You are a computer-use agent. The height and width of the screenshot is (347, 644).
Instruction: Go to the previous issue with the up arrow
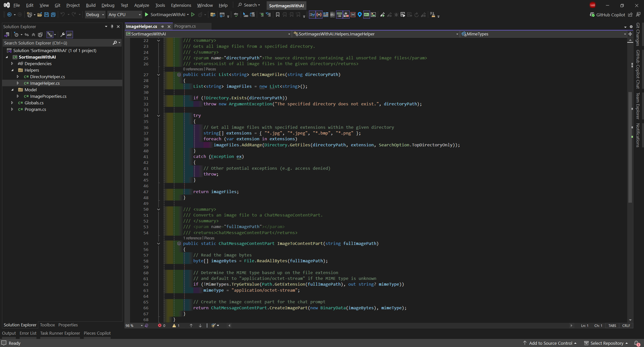coord(191,325)
